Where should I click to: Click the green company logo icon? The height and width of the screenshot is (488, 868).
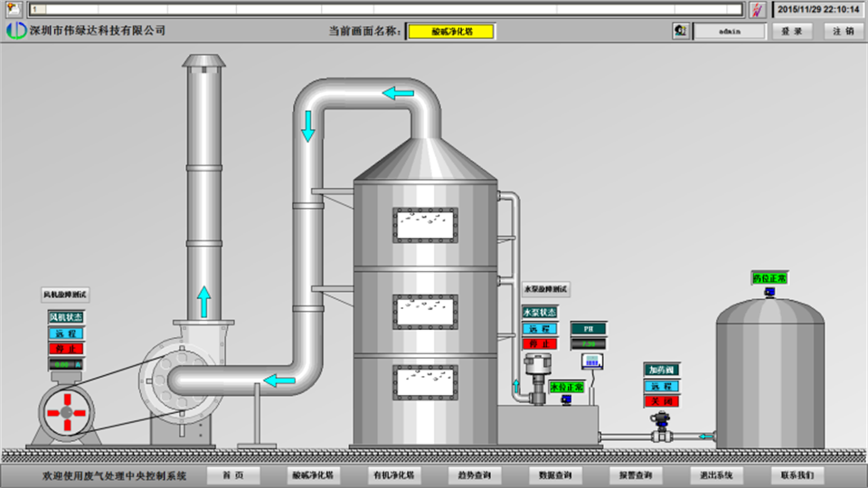pos(16,31)
